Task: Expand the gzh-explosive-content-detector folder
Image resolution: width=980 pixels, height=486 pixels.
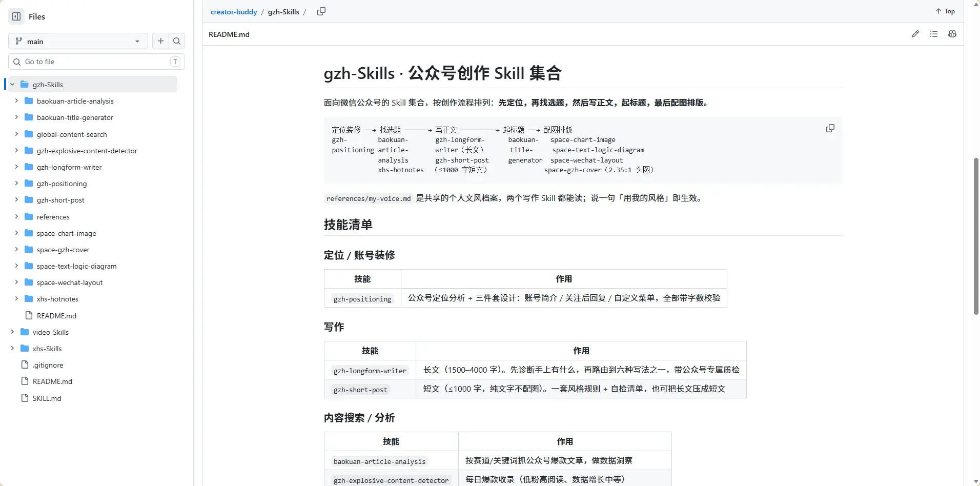Action: click(x=16, y=151)
